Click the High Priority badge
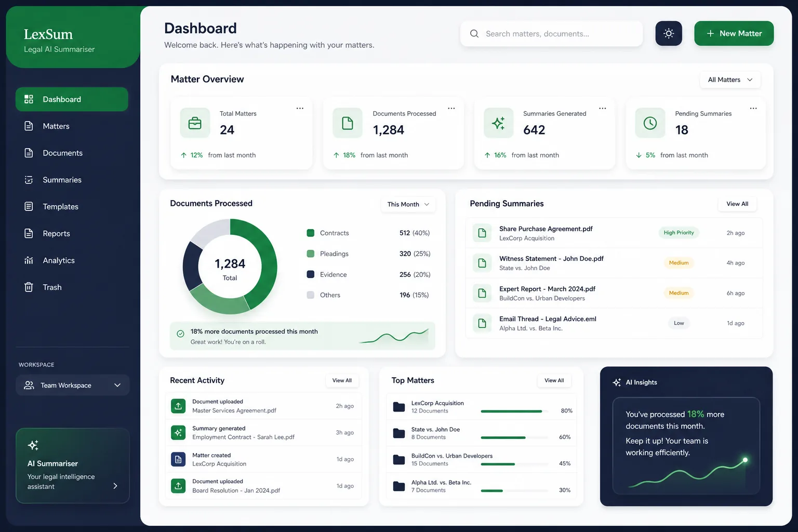 click(679, 233)
